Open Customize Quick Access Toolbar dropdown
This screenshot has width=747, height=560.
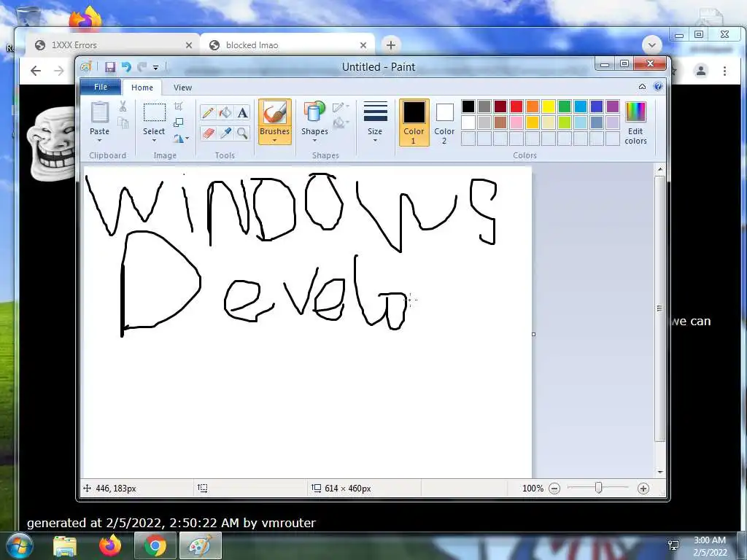156,68
